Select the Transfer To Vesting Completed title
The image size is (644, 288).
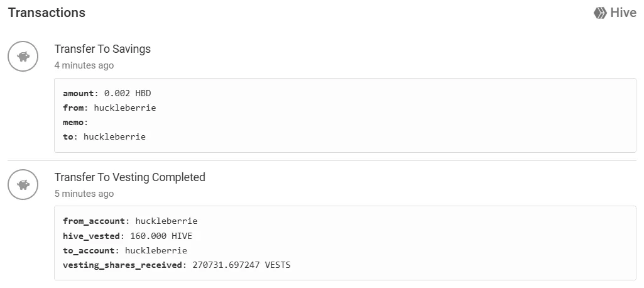[x=130, y=177]
